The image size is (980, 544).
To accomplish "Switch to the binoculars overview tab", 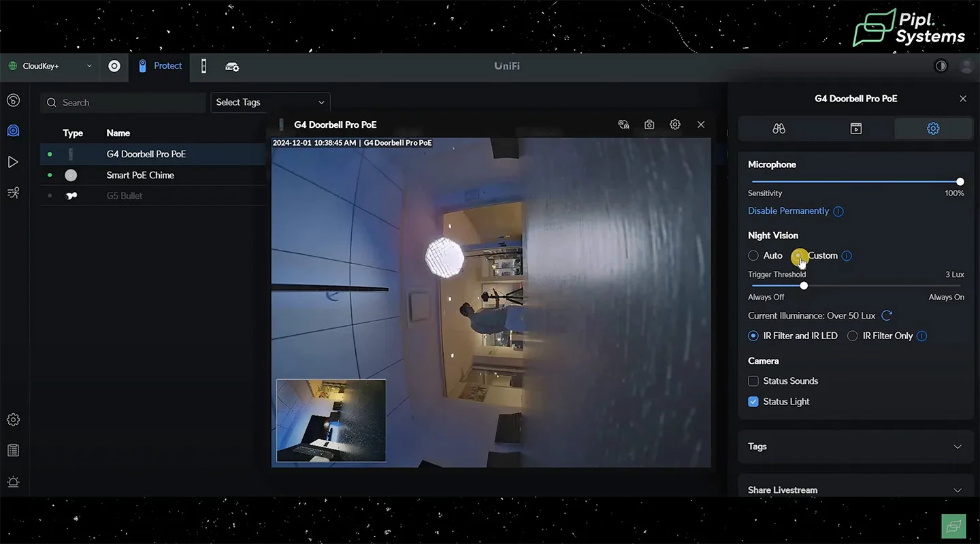I will 779,129.
